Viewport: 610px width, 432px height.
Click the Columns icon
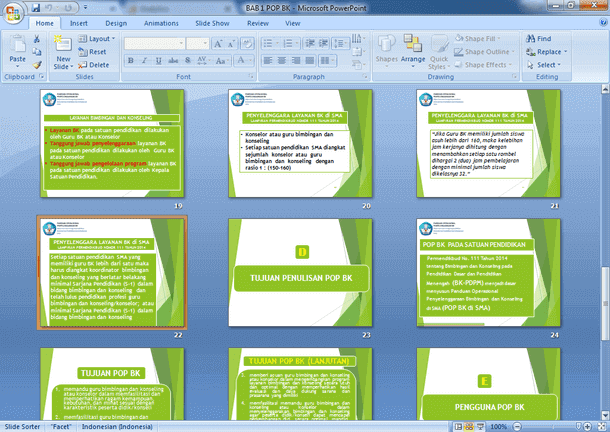pyautogui.click(x=325, y=60)
